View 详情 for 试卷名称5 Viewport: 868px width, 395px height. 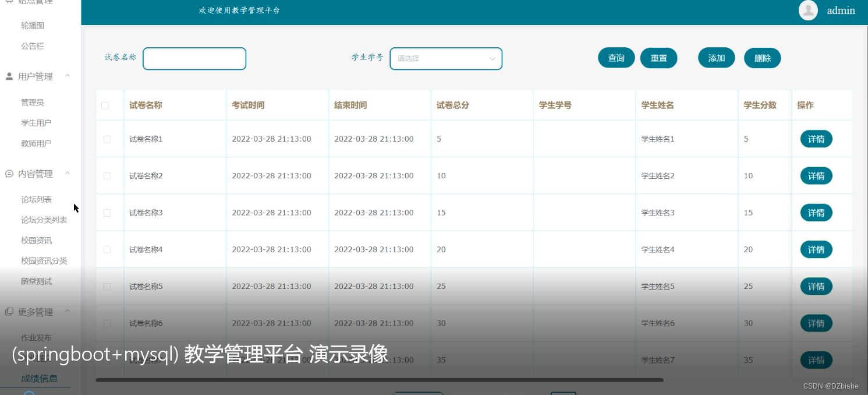click(x=816, y=287)
